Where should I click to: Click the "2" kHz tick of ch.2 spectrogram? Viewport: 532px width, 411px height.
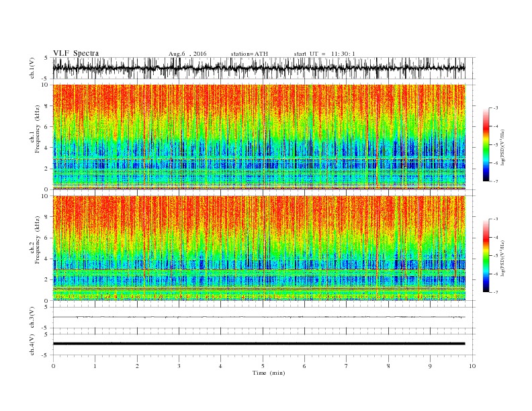pyautogui.click(x=47, y=280)
